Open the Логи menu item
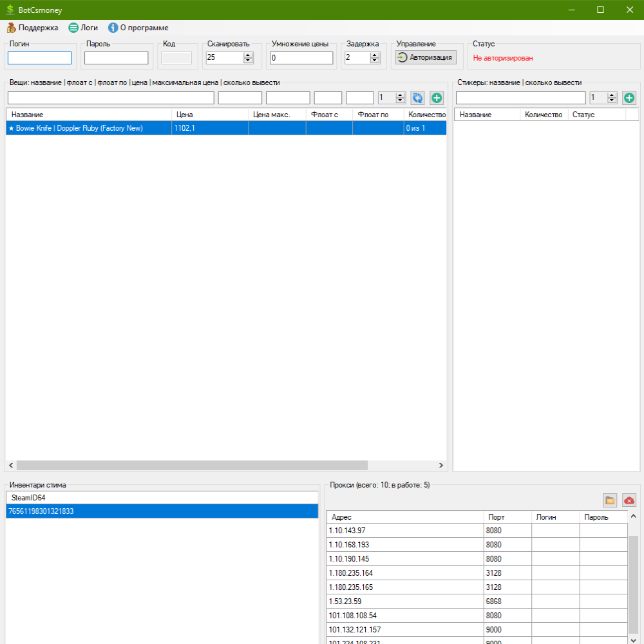The height and width of the screenshot is (644, 644). tap(83, 28)
